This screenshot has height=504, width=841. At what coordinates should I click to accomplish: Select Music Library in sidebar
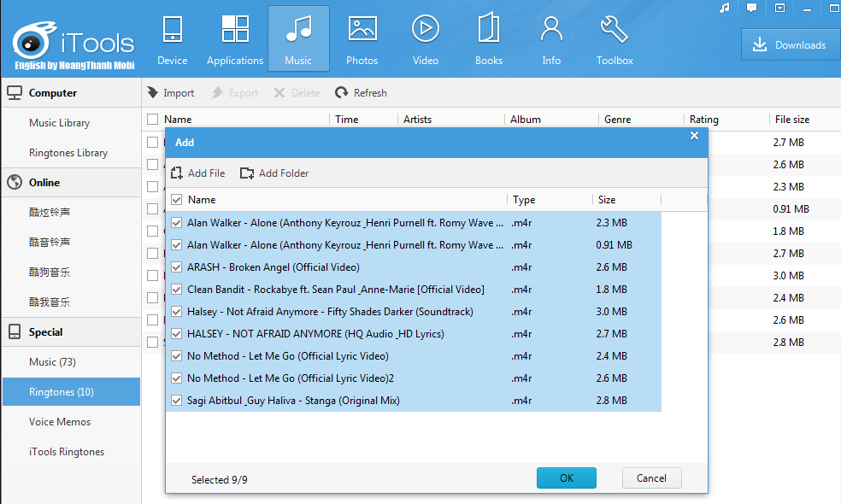(x=59, y=123)
